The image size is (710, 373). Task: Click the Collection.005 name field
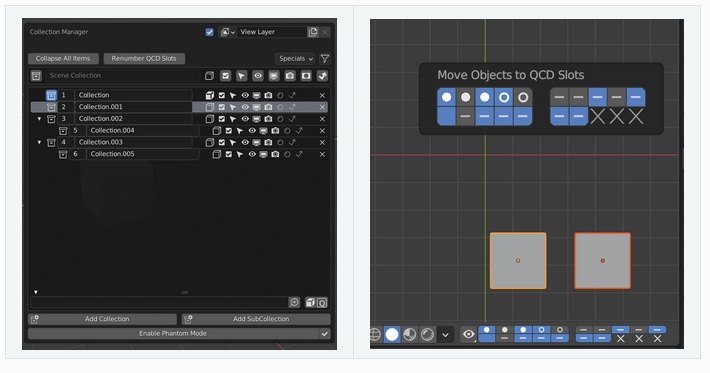click(x=142, y=154)
